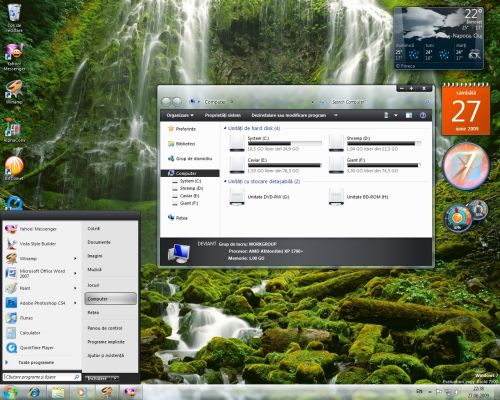Open address bar location dropdown in Explorer
This screenshot has width=500, height=400.
coord(313,102)
